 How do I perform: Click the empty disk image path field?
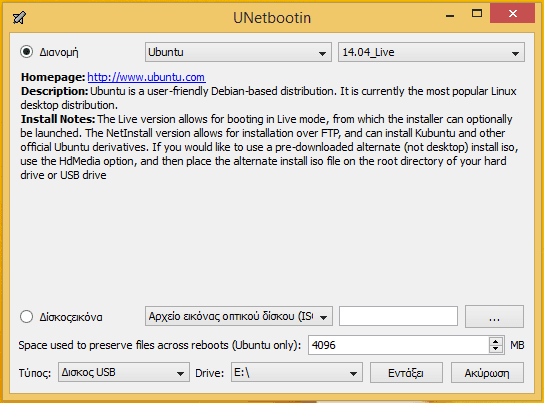[398, 316]
